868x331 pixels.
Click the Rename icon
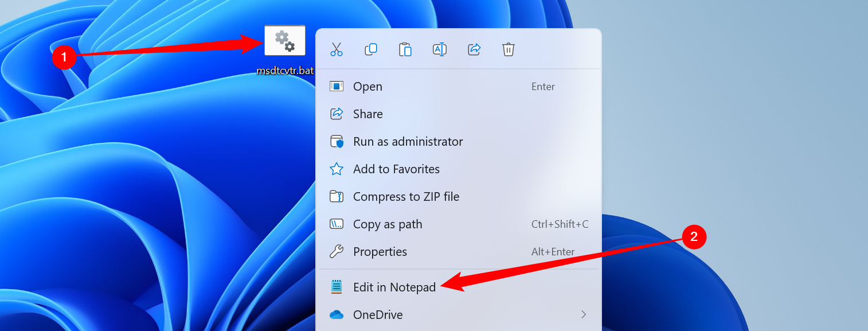[440, 49]
